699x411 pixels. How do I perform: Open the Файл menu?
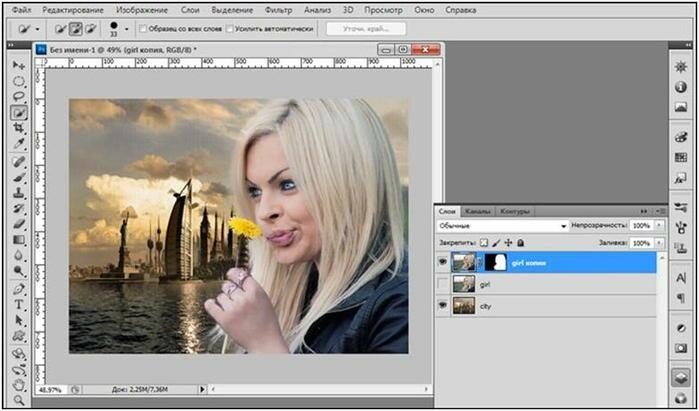point(21,10)
